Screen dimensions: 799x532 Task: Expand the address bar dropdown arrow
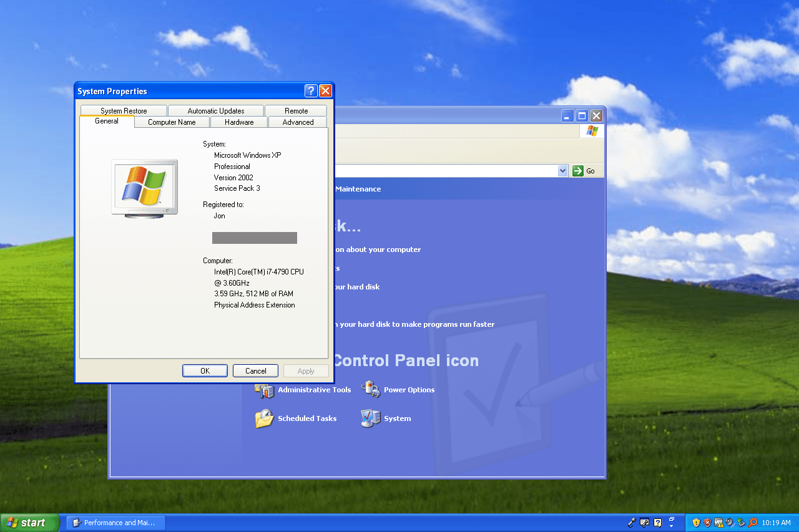[x=562, y=171]
